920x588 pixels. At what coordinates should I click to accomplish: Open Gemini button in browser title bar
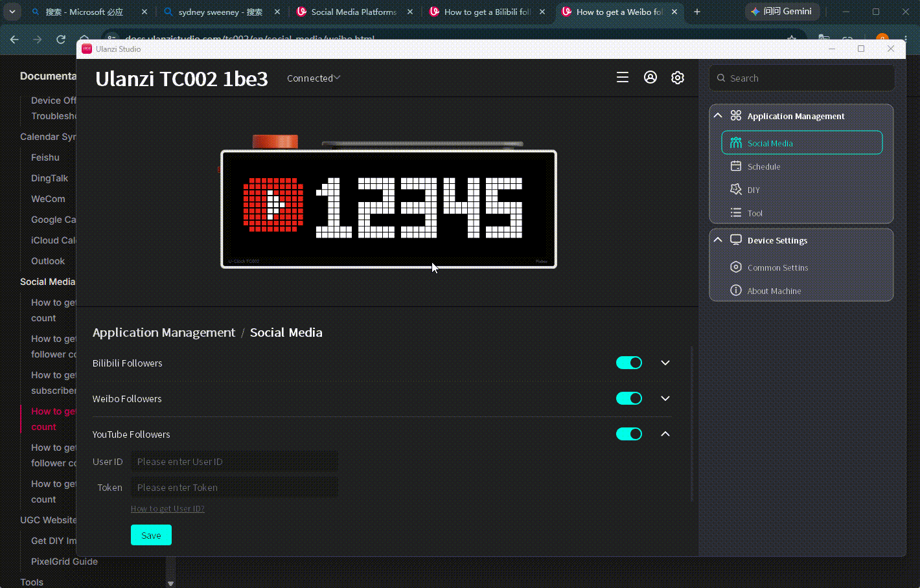[x=782, y=12]
